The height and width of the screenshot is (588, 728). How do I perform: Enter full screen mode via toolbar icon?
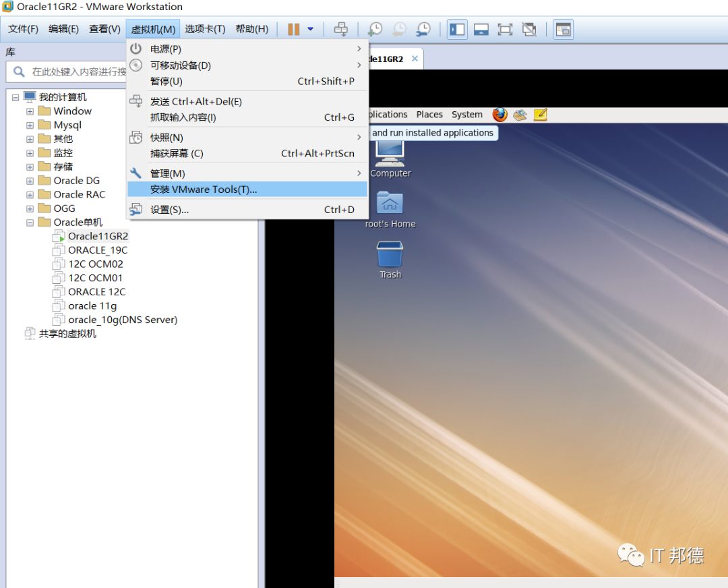(505, 29)
